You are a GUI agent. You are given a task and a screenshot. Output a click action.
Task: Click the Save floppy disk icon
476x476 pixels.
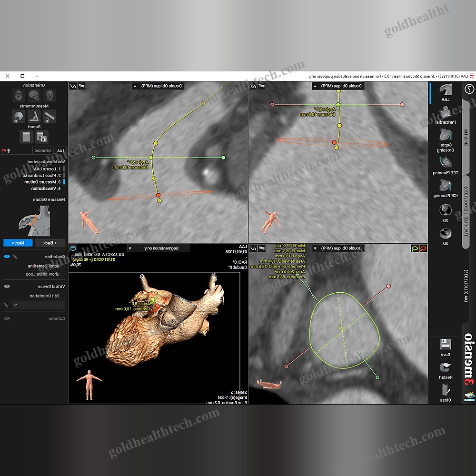(x=446, y=344)
